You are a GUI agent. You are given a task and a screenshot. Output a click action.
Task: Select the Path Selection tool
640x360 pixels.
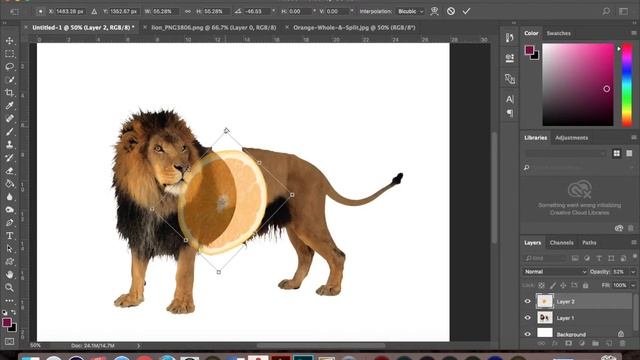[x=9, y=249]
